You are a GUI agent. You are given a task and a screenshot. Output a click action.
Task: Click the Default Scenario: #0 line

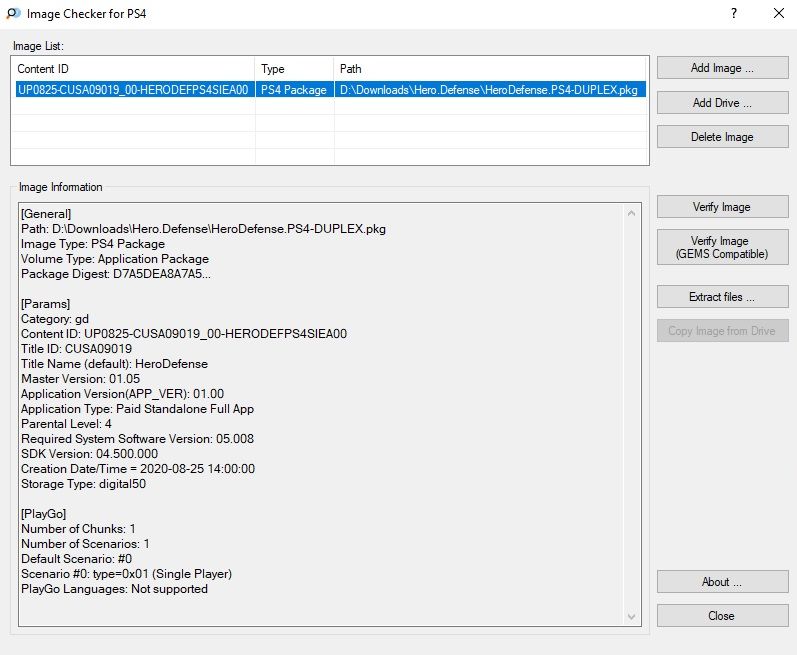[x=76, y=559]
